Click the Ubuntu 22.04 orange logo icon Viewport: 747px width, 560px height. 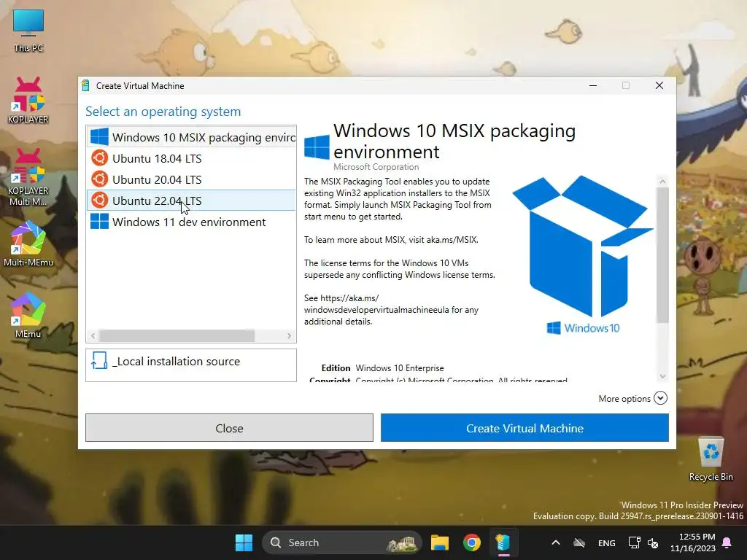coord(99,200)
